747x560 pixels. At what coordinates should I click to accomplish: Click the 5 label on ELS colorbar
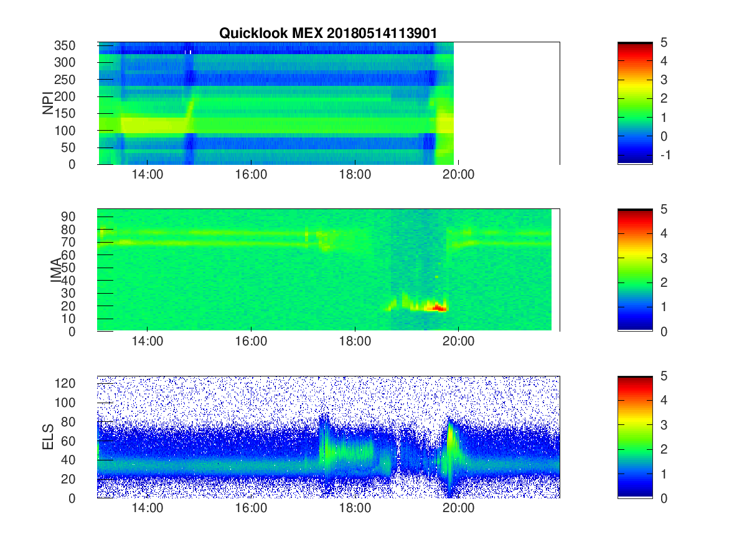[664, 376]
